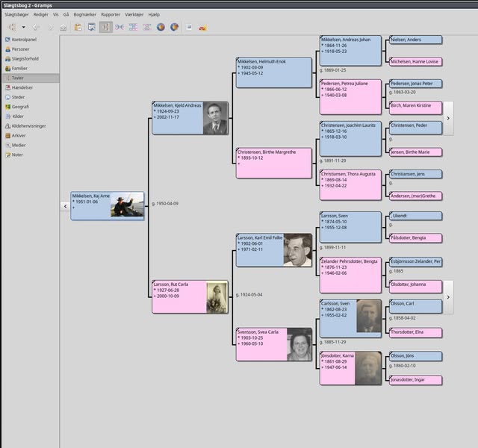Click the Birch, Maren Kirstine box

[416, 108]
